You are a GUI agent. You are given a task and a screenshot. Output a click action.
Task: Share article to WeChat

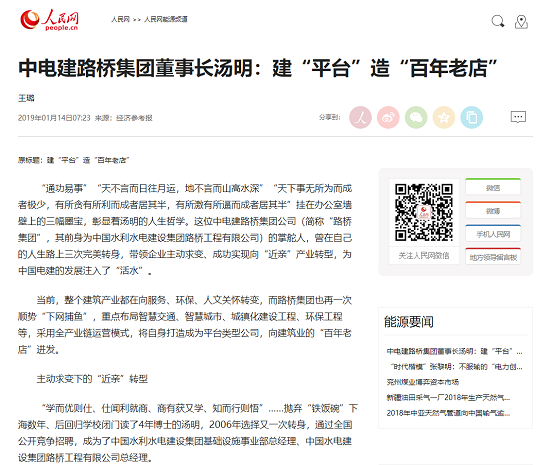416,117
